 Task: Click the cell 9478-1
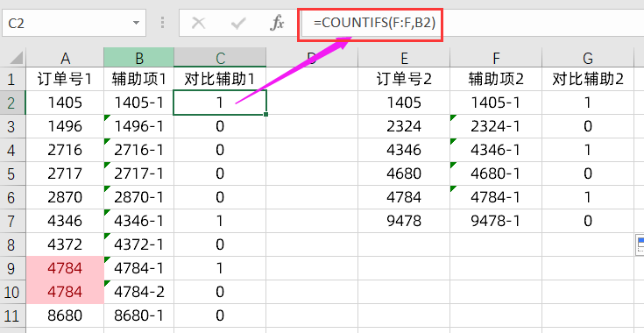tap(496, 221)
